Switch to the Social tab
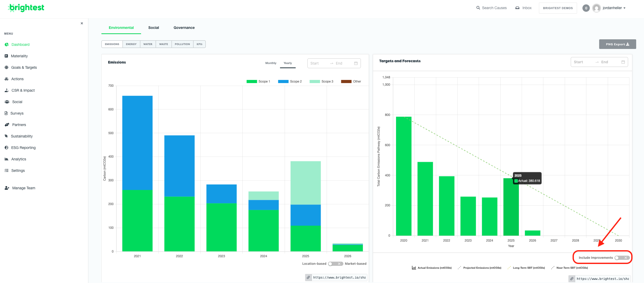 [x=154, y=28]
